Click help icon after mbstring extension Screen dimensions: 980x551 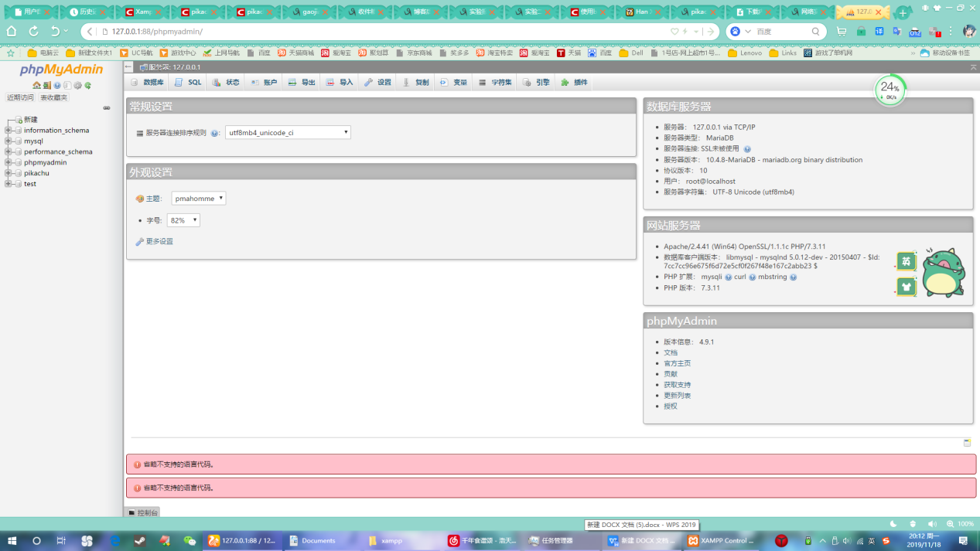(x=793, y=277)
